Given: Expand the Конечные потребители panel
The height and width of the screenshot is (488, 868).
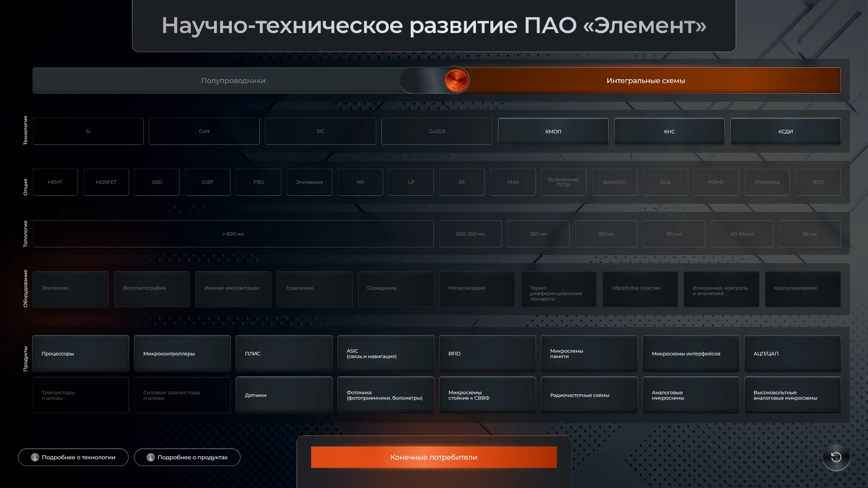Looking at the screenshot, I should [x=434, y=457].
